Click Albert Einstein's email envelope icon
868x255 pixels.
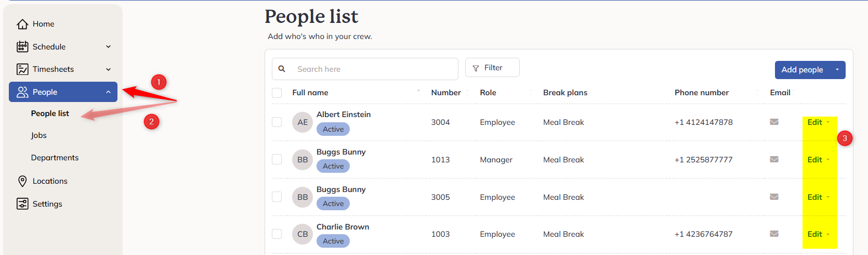[774, 122]
